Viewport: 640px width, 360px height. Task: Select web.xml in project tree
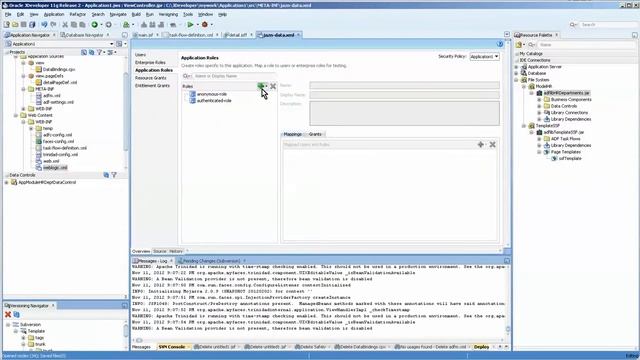tap(51, 161)
